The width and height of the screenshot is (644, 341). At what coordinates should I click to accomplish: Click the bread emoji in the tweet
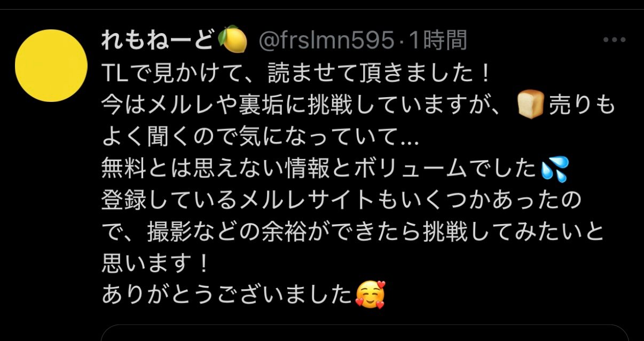pyautogui.click(x=530, y=106)
